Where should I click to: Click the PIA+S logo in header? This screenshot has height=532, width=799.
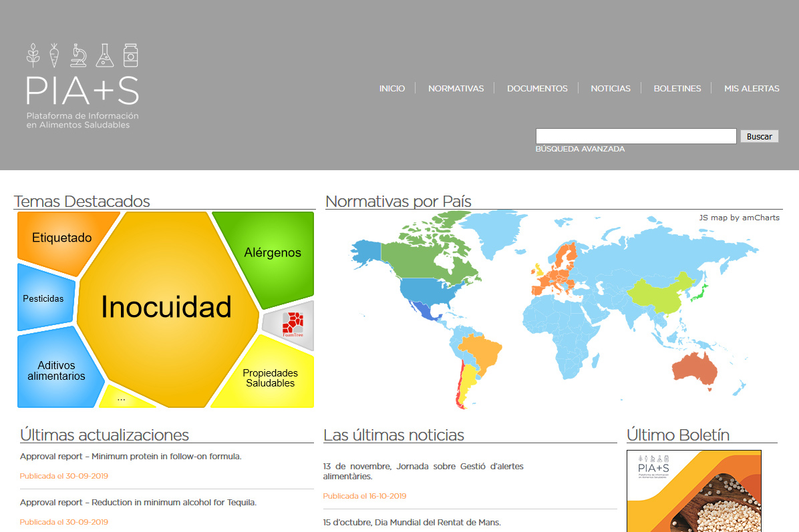tap(82, 85)
